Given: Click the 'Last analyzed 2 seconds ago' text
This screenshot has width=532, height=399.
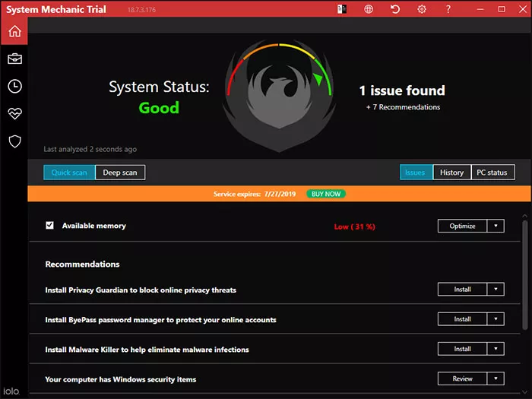Looking at the screenshot, I should 90,149.
